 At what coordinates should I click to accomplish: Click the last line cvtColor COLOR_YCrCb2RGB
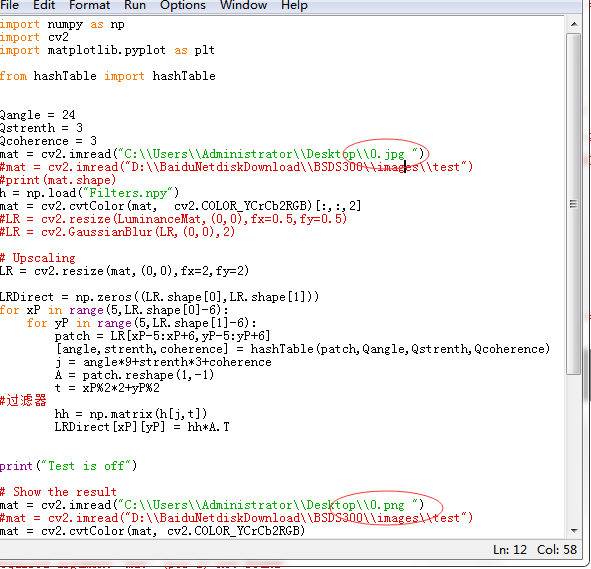click(x=152, y=531)
